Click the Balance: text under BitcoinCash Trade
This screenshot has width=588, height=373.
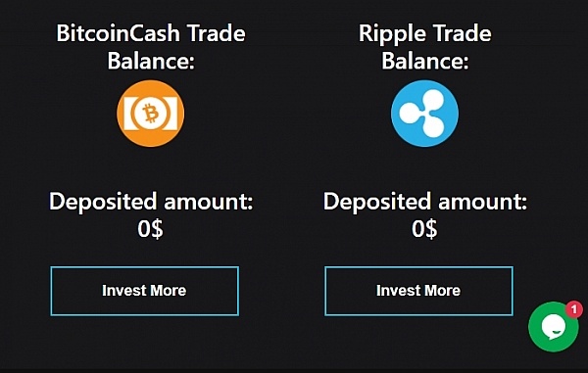[151, 61]
